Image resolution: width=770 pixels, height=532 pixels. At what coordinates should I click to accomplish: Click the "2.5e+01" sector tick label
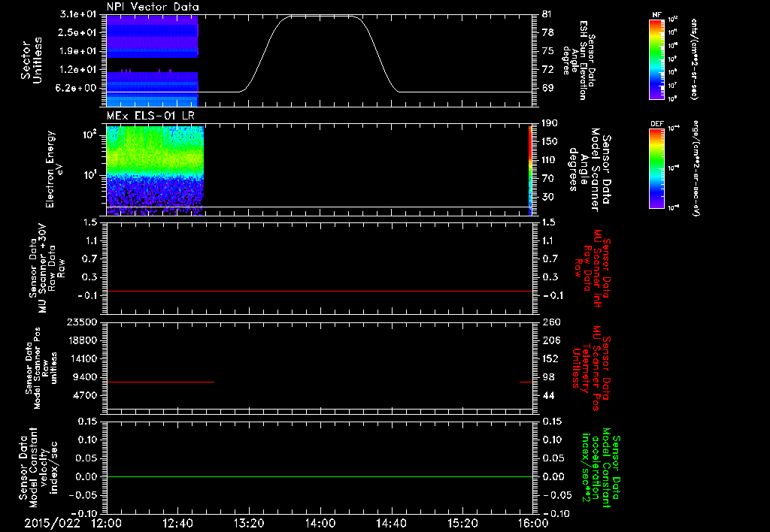click(x=78, y=32)
